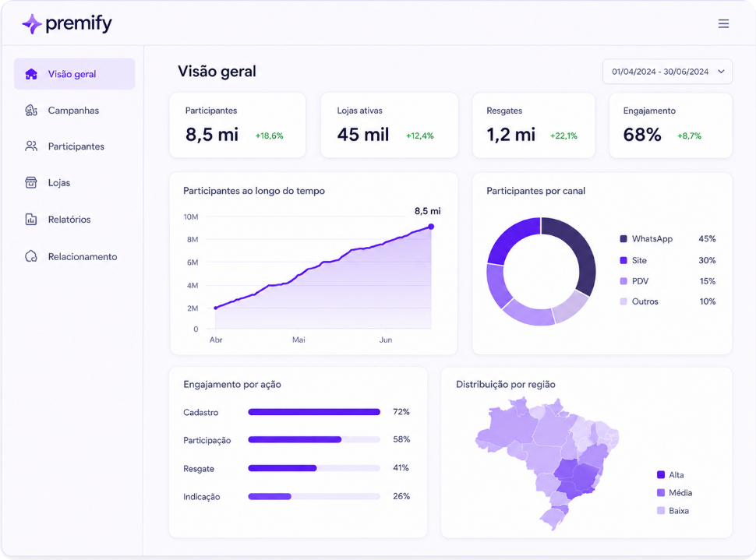Click the Lojas ativas 45 mil value
The width and height of the screenshot is (756, 560).
click(363, 135)
